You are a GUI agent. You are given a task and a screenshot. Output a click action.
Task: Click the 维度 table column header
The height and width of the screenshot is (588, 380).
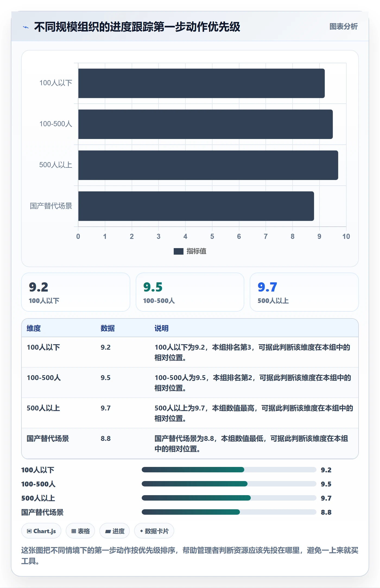tap(34, 328)
